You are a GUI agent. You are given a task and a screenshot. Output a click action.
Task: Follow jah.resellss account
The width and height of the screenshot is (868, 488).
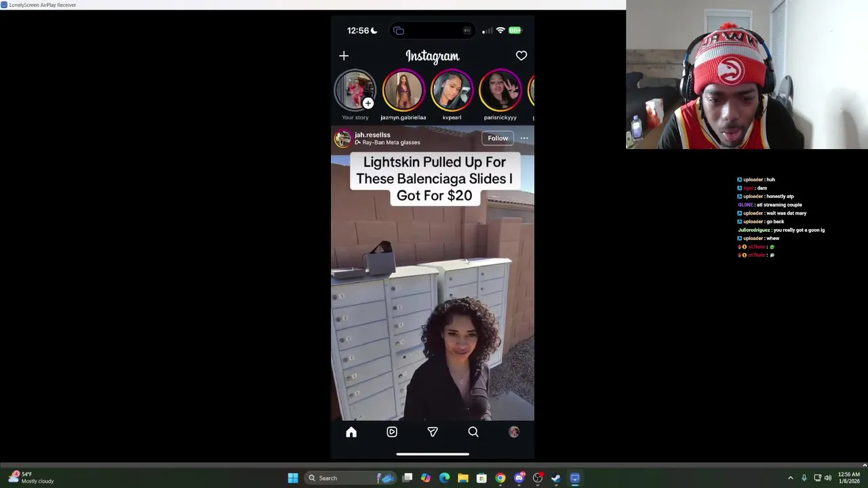point(498,138)
